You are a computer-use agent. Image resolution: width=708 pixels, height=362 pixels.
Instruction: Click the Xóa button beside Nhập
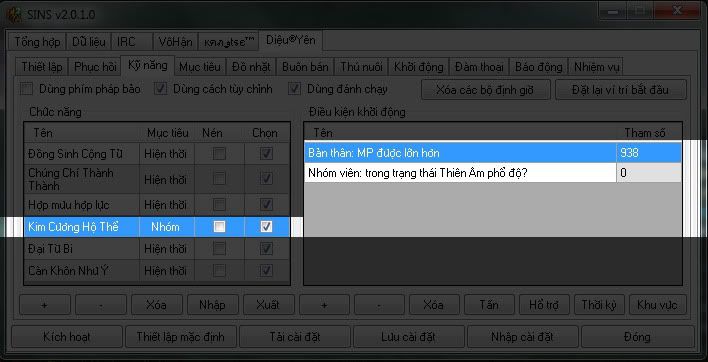tap(157, 305)
